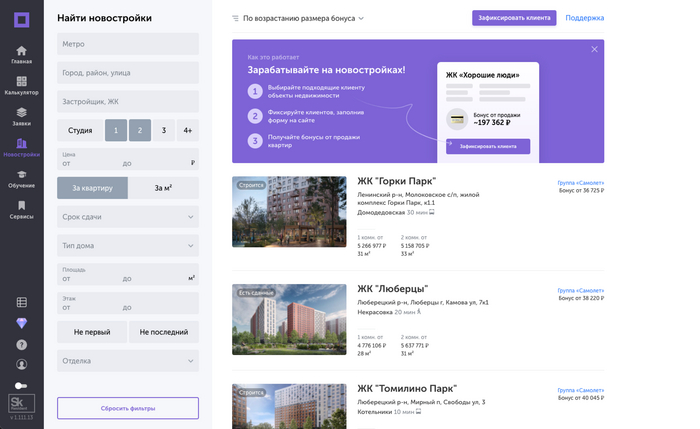
Task: Expand the Тип дома dropdown
Action: (128, 245)
